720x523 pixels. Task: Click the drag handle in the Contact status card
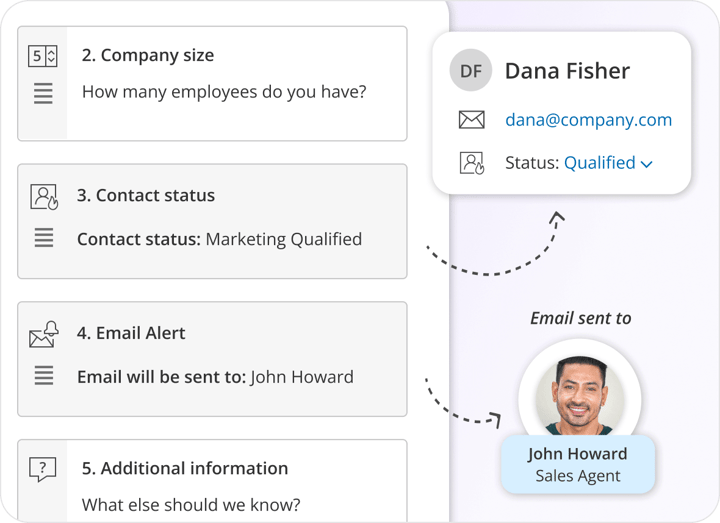point(44,239)
